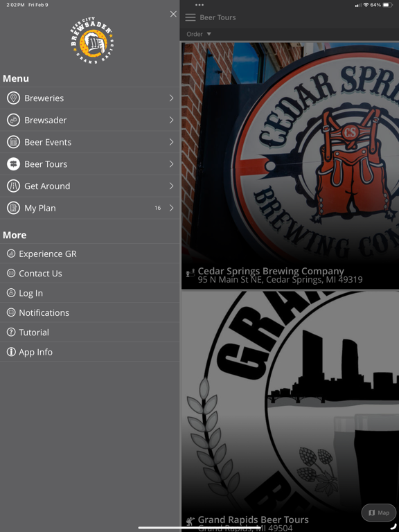Tap the Contact Us envelope icon

11,273
